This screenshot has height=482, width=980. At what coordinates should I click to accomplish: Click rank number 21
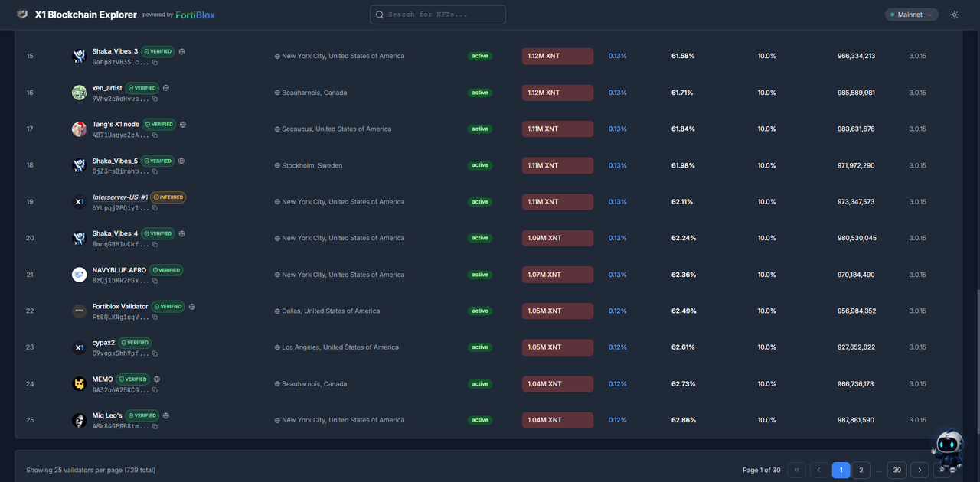coord(30,275)
